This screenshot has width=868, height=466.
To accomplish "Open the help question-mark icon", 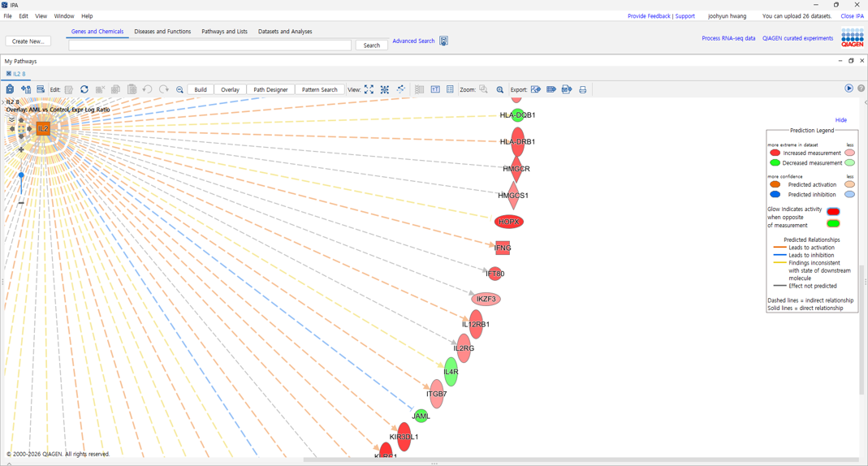I will pos(861,88).
